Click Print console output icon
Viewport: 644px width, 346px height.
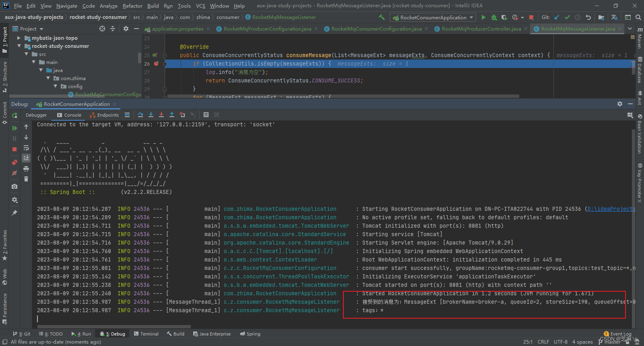pyautogui.click(x=26, y=169)
